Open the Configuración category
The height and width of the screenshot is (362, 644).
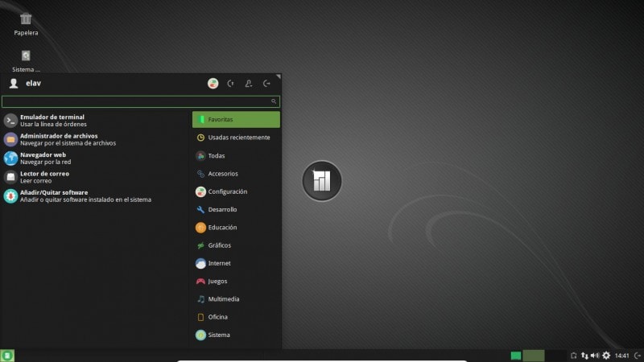(x=236, y=191)
